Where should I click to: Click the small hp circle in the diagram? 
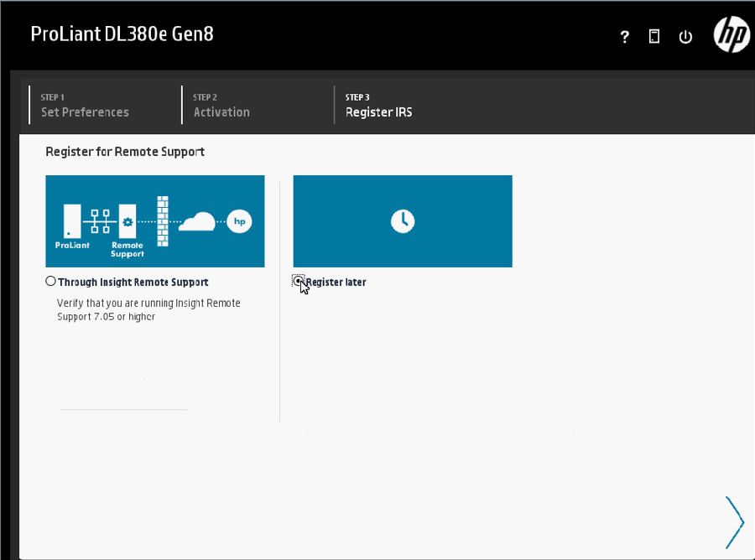(x=239, y=221)
